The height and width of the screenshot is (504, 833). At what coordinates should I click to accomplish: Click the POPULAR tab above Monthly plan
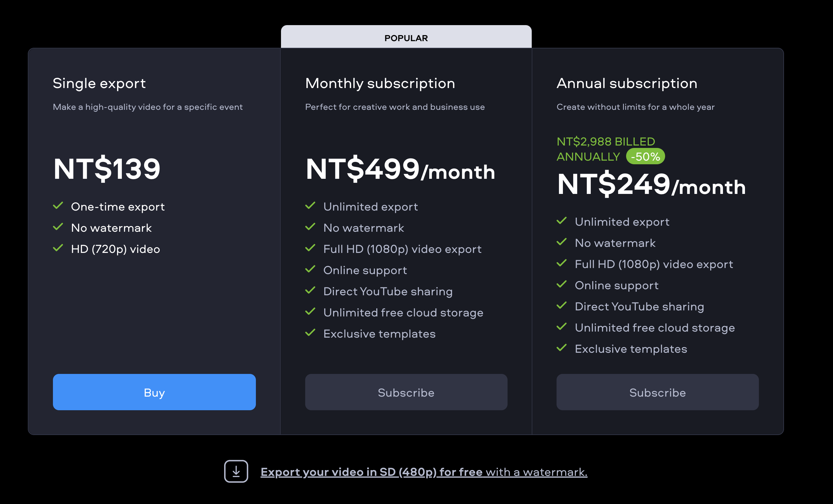click(x=406, y=38)
